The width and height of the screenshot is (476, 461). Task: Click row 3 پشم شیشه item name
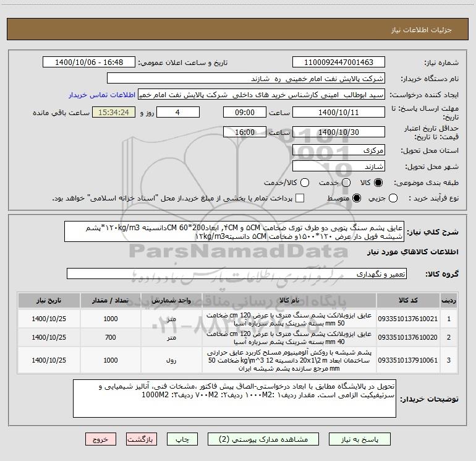point(289,360)
